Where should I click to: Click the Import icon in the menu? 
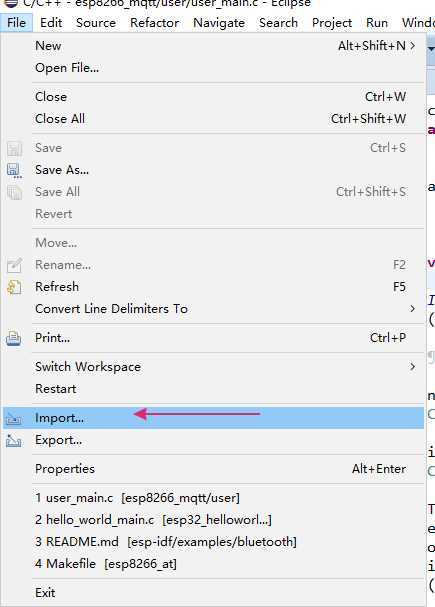tap(14, 418)
